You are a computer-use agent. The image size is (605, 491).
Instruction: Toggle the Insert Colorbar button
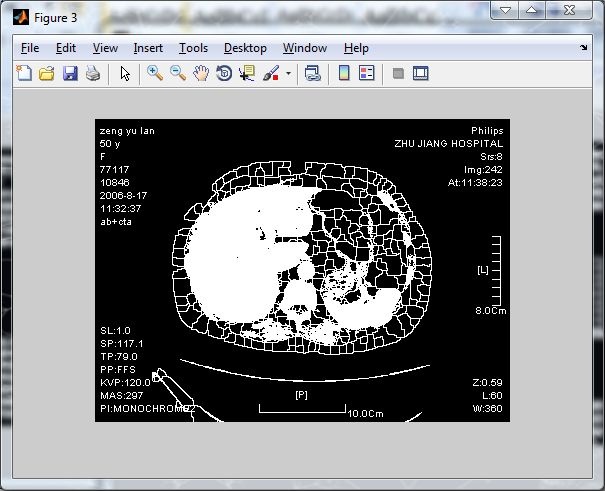(x=343, y=73)
